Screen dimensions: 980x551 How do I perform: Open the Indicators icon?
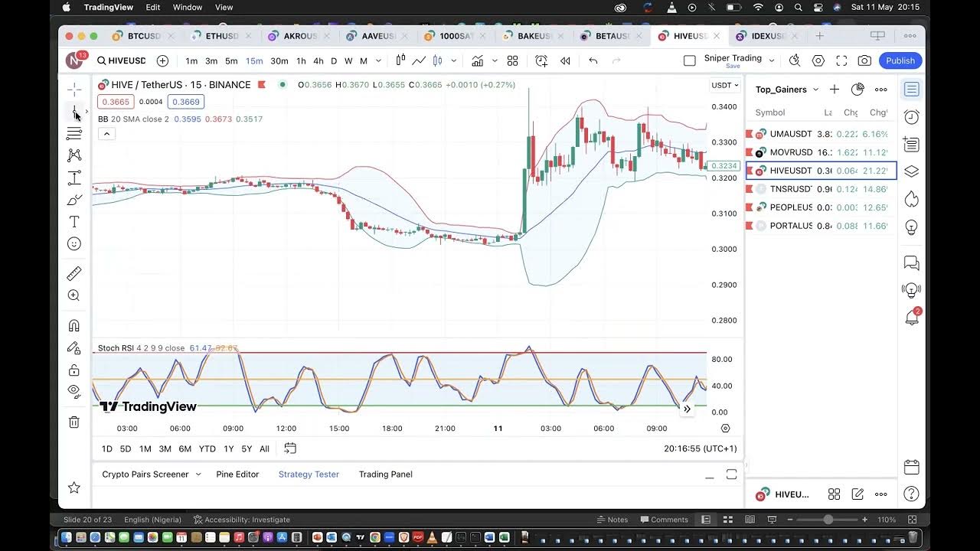tap(478, 60)
